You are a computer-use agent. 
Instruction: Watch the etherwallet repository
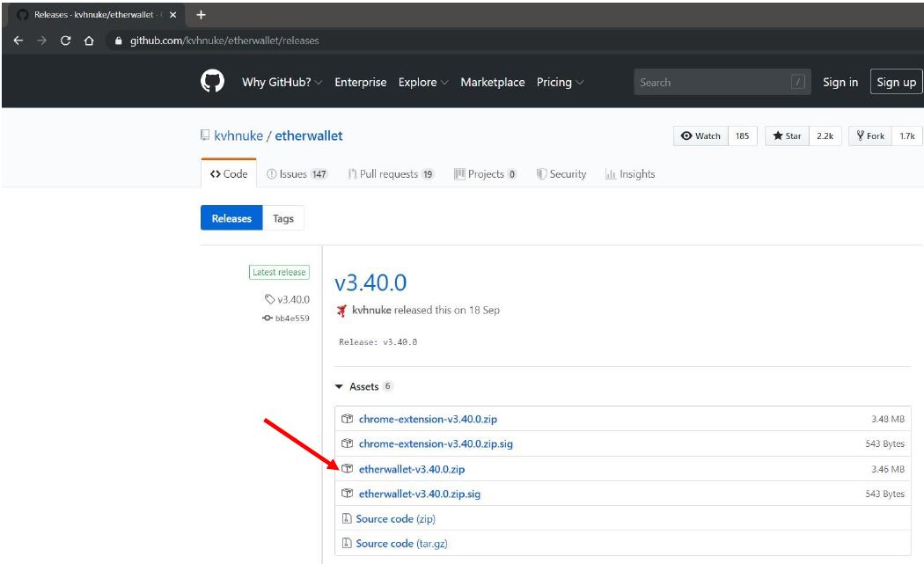[x=700, y=136]
